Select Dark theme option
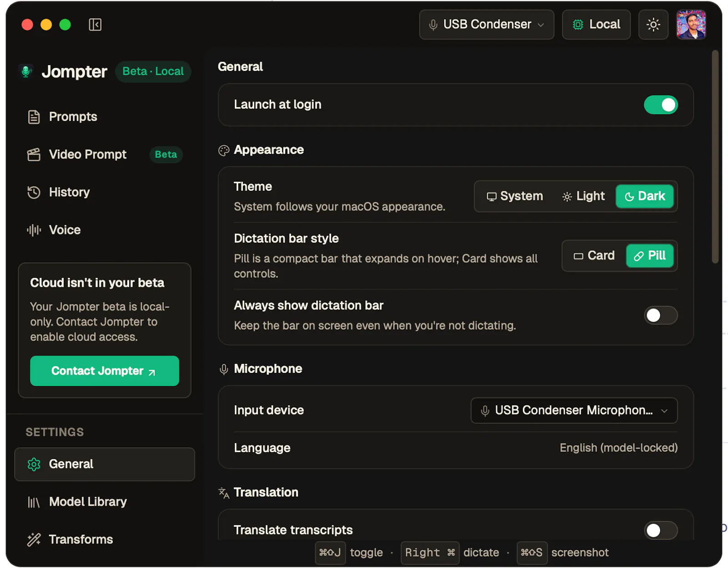Image resolution: width=728 pixels, height=571 pixels. pyautogui.click(x=645, y=196)
